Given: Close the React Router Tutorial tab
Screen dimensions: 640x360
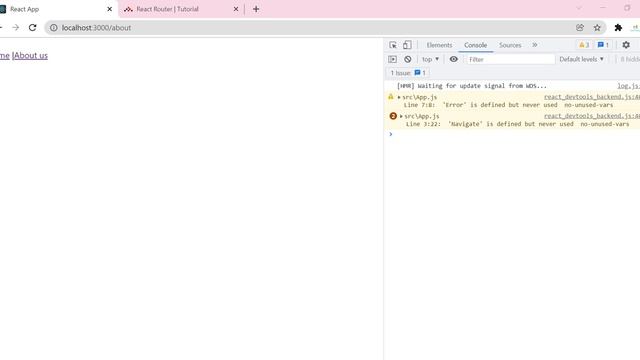Looking at the screenshot, I should (236, 9).
